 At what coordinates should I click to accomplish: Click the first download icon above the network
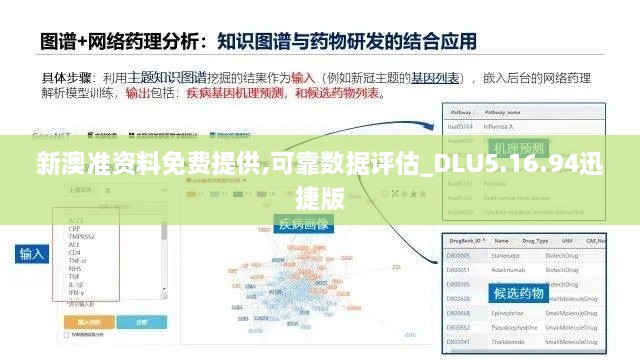point(404,193)
